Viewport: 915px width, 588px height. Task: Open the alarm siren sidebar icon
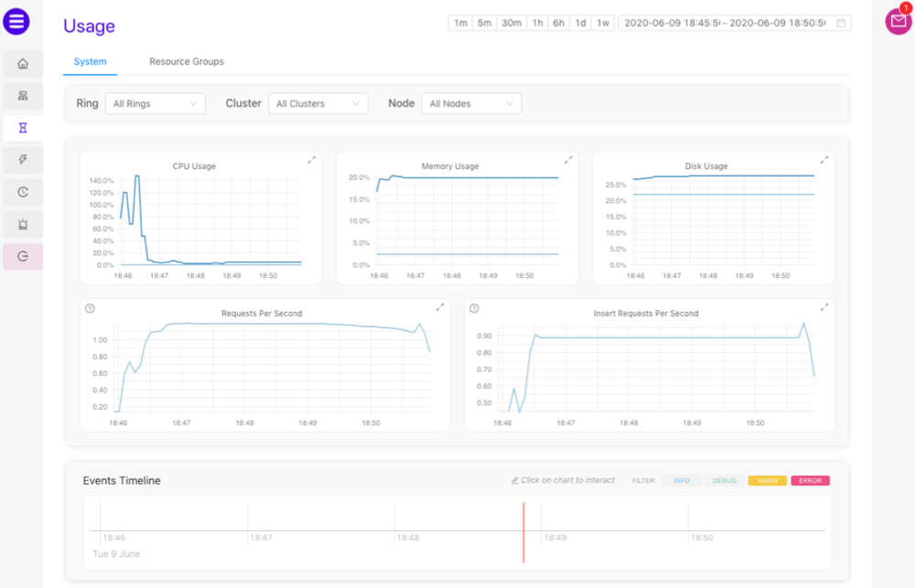[x=23, y=224]
